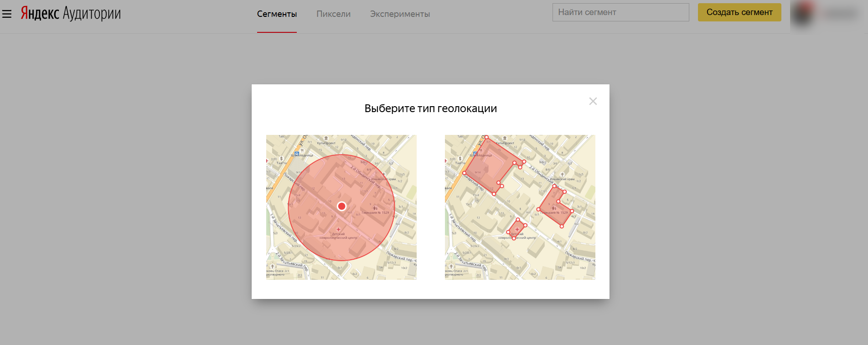
Task: Click КульПроект museum icon on circle map
Action: (326, 138)
